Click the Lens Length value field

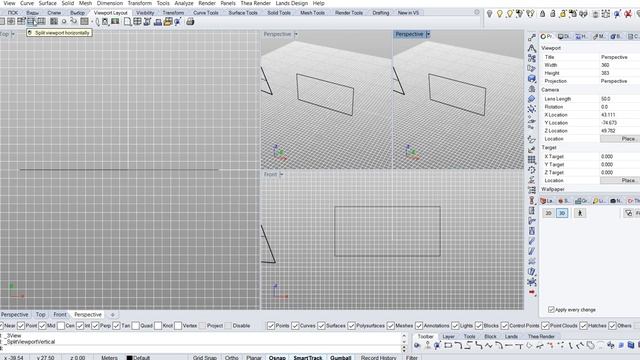point(620,99)
